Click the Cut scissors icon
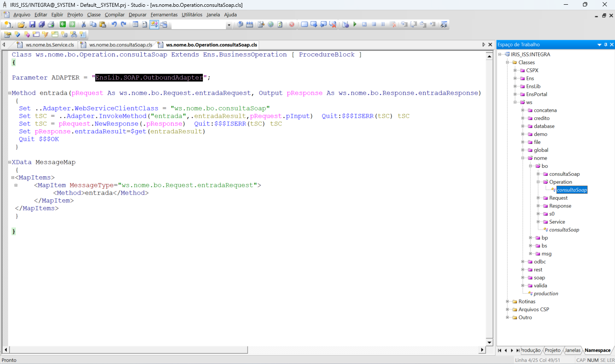Screen dimensions: 615x364 pyautogui.click(x=84, y=24)
